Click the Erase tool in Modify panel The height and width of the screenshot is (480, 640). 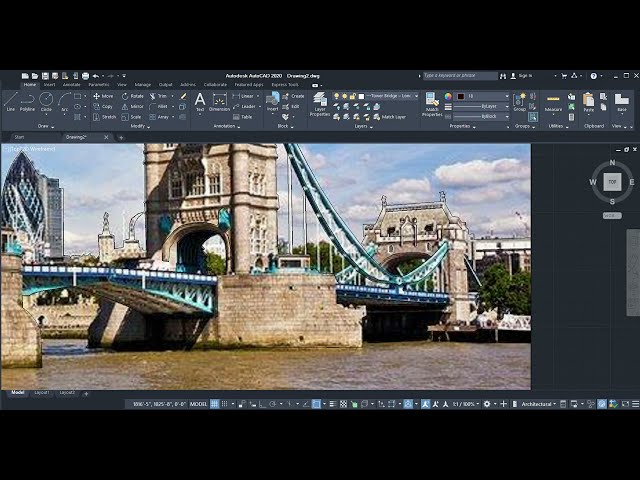coord(183,96)
